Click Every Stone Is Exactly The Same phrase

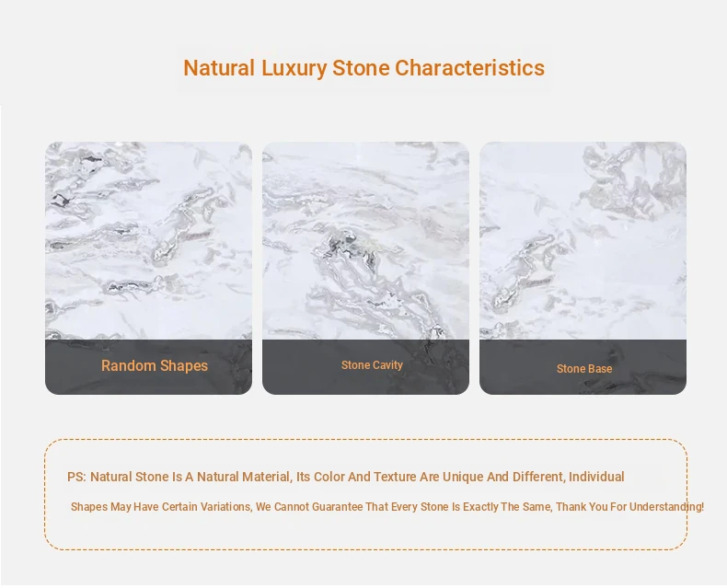tap(471, 507)
